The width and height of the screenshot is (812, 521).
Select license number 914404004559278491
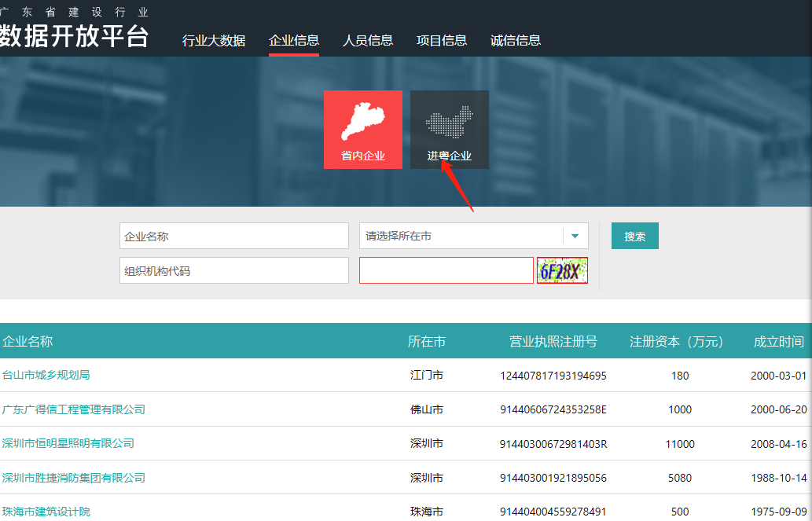coord(553,512)
